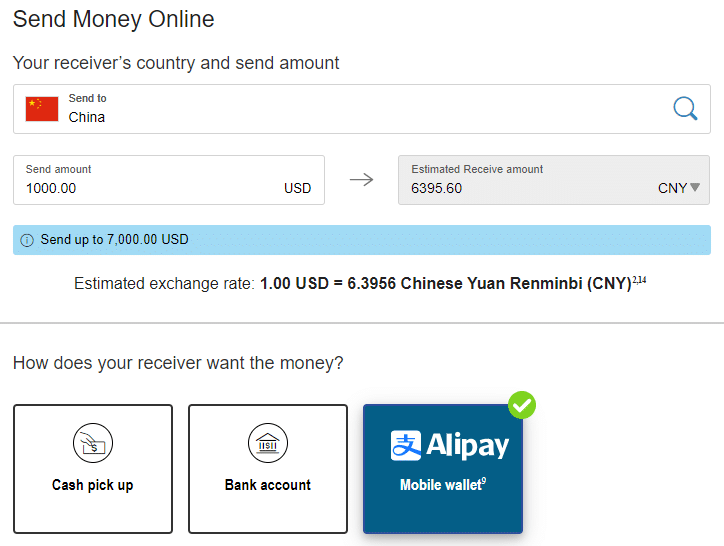
Task: Select Cash pick up option
Action: click(x=93, y=469)
